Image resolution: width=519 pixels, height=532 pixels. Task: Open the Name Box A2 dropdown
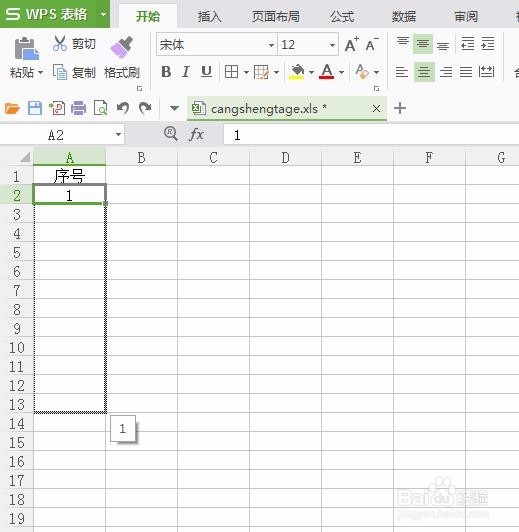coord(118,135)
